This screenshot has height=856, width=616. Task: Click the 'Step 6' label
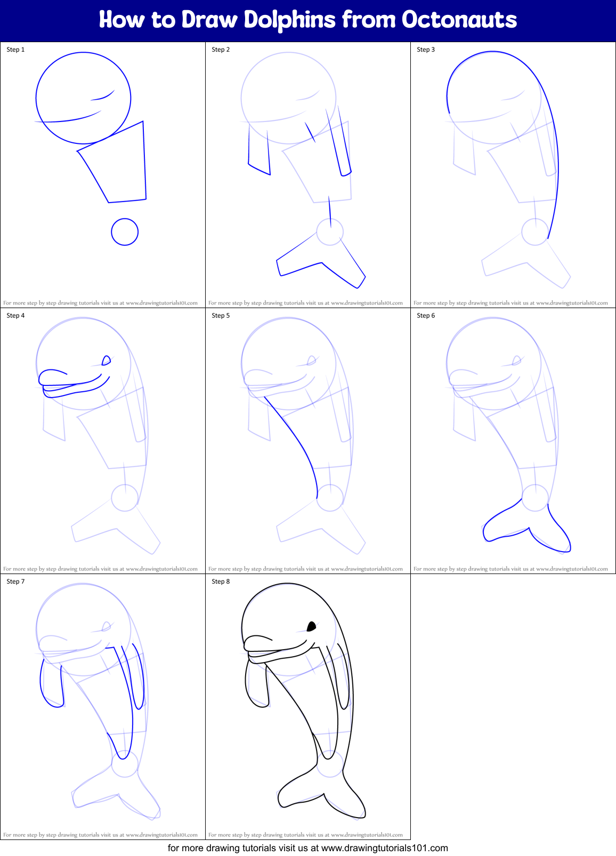(426, 316)
